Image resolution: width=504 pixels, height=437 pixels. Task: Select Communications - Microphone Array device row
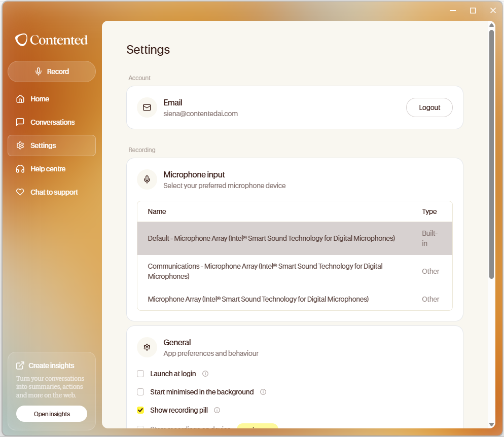295,272
